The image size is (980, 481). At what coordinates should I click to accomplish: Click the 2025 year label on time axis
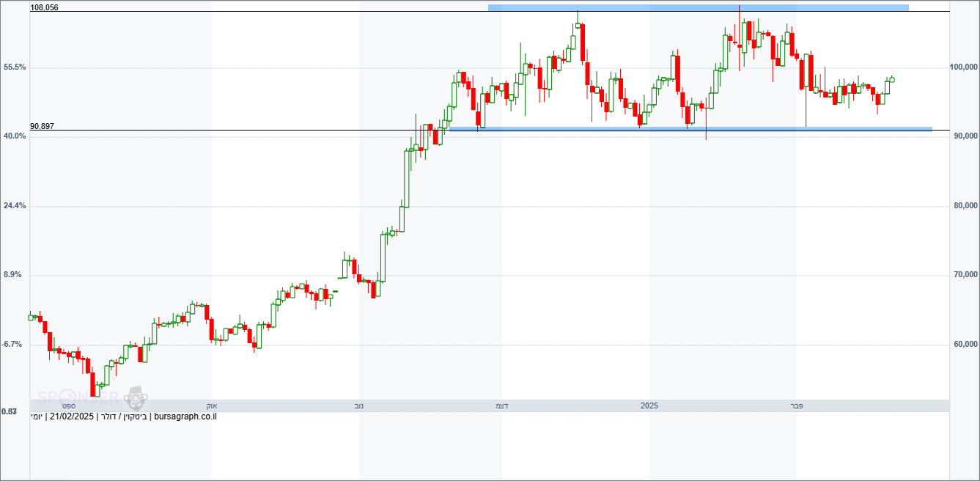(649, 405)
